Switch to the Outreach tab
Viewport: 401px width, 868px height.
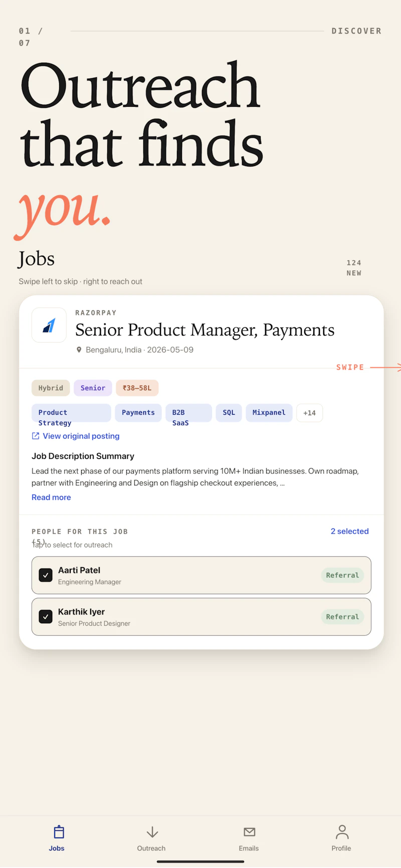(x=151, y=838)
